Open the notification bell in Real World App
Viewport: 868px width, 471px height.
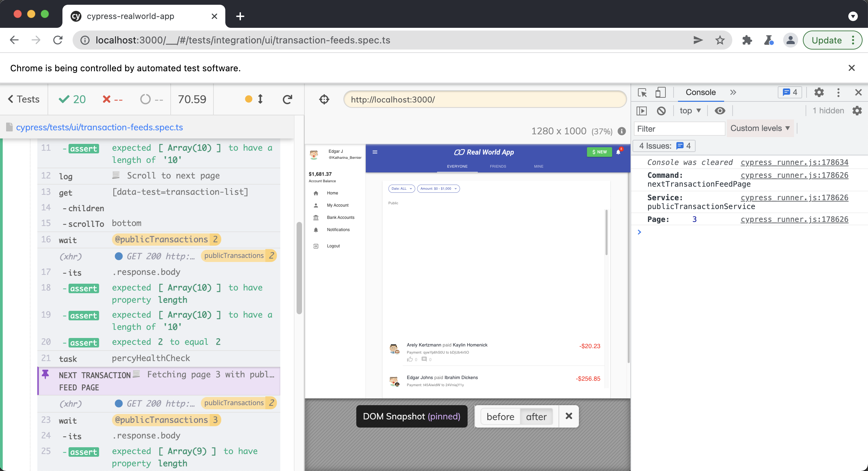tap(618, 152)
